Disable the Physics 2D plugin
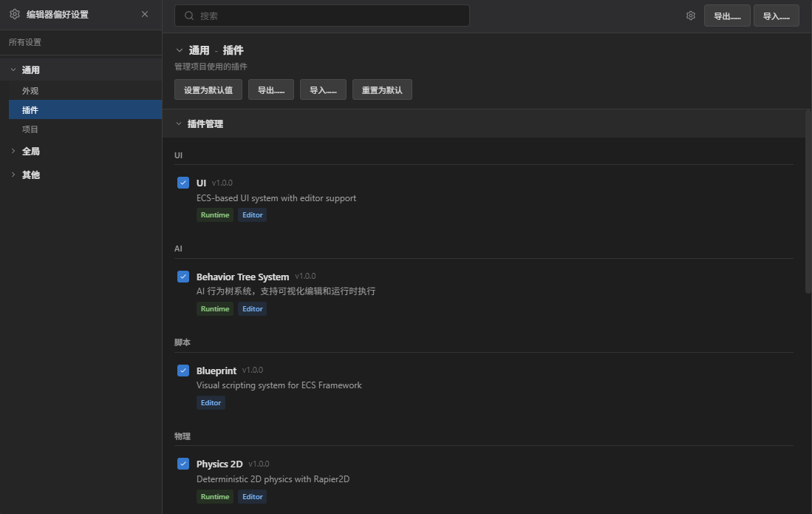Viewport: 812px width, 514px height. [x=182, y=463]
